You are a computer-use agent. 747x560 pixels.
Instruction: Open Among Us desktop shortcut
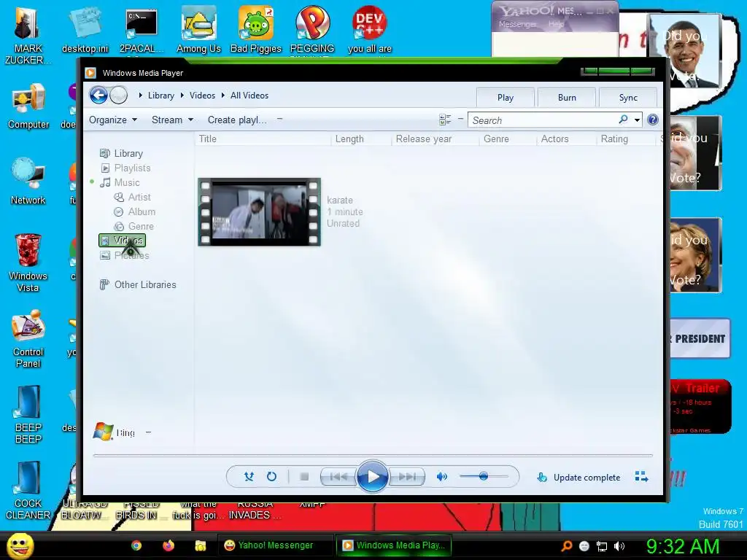(198, 31)
